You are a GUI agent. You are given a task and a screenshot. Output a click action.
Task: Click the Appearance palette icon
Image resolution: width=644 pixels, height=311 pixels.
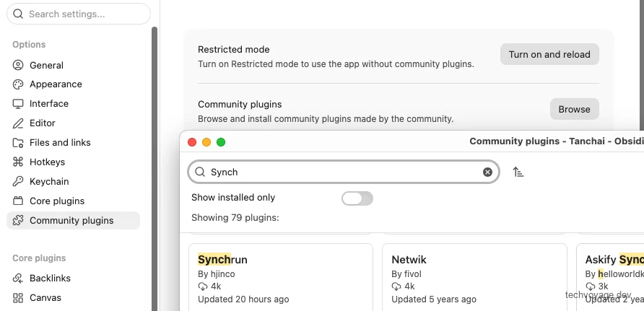point(18,84)
